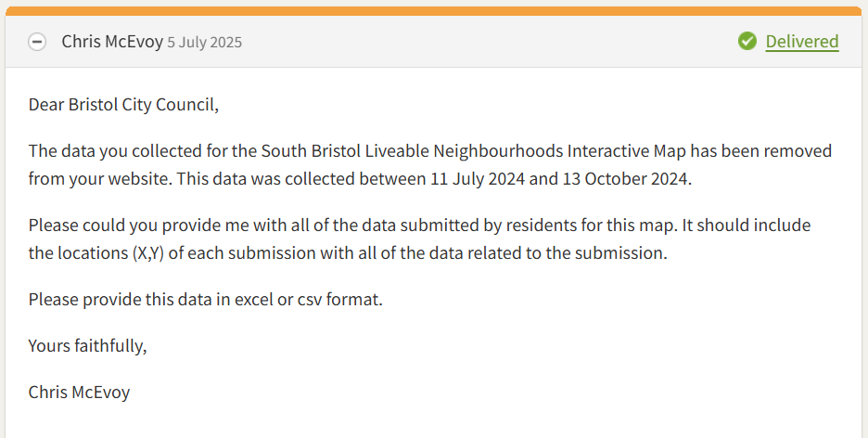Image resolution: width=868 pixels, height=438 pixels.
Task: Click the excel or csv format sentence
Action: 205,300
